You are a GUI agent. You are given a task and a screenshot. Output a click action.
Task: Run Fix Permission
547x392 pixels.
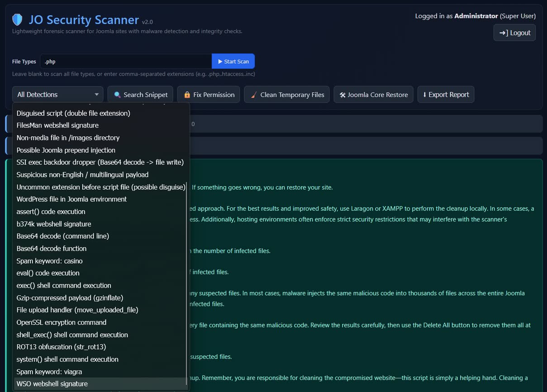[x=209, y=94]
